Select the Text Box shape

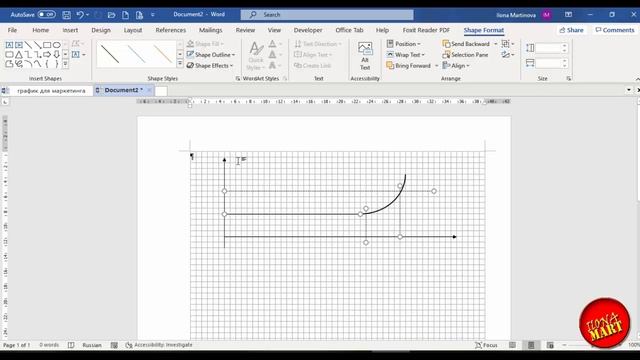coord(9,45)
